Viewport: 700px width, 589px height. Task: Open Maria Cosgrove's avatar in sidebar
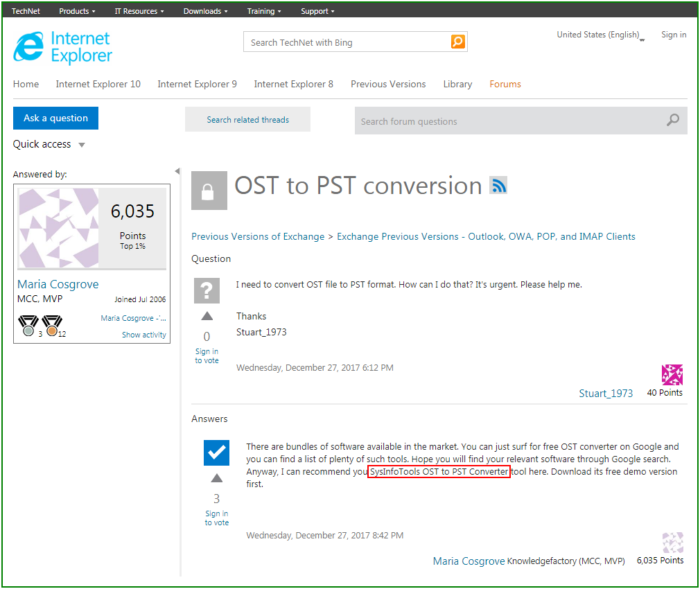[x=58, y=227]
